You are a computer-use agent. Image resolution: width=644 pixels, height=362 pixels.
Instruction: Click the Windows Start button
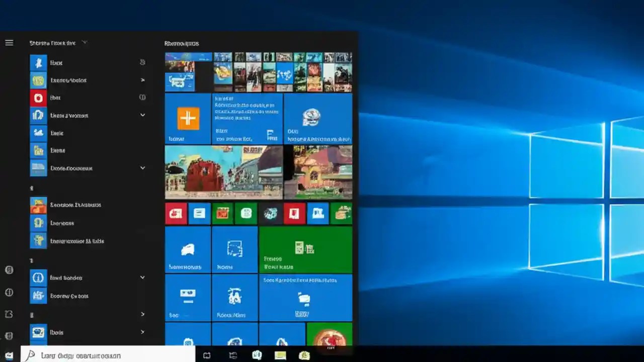click(9, 355)
